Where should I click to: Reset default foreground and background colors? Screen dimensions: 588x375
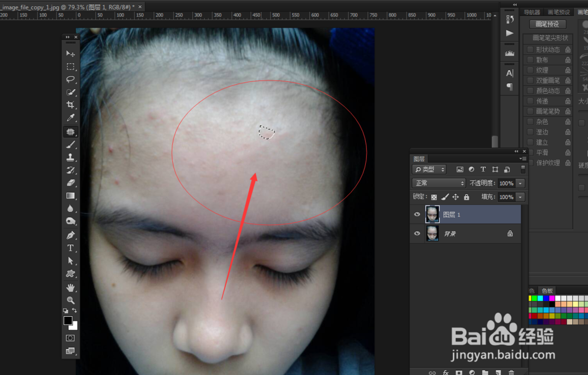66,311
